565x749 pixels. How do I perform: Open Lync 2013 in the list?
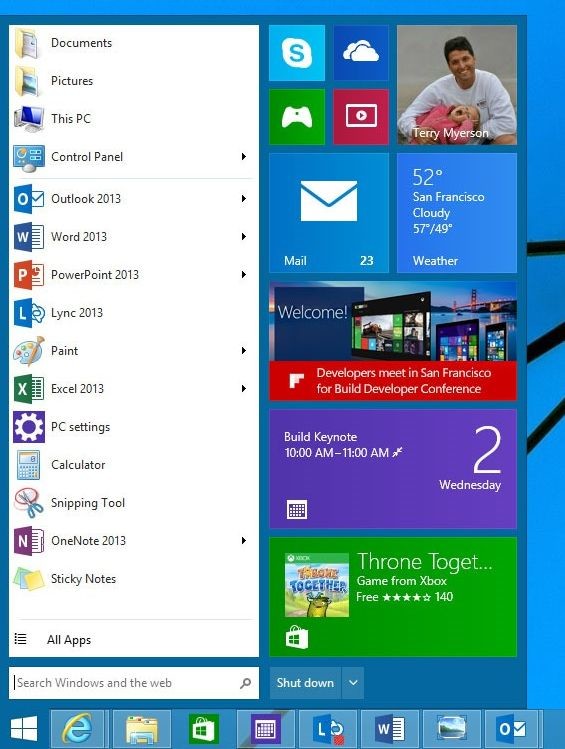tap(133, 313)
